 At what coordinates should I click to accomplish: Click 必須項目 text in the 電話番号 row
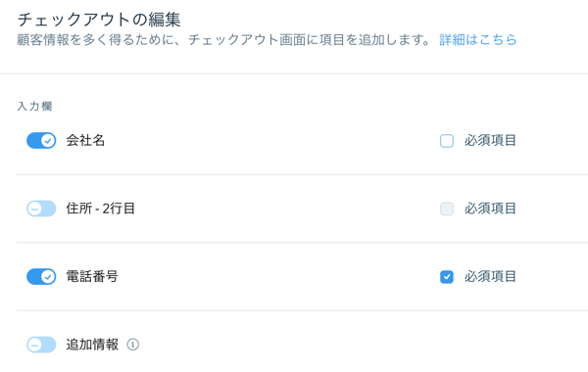(x=490, y=276)
